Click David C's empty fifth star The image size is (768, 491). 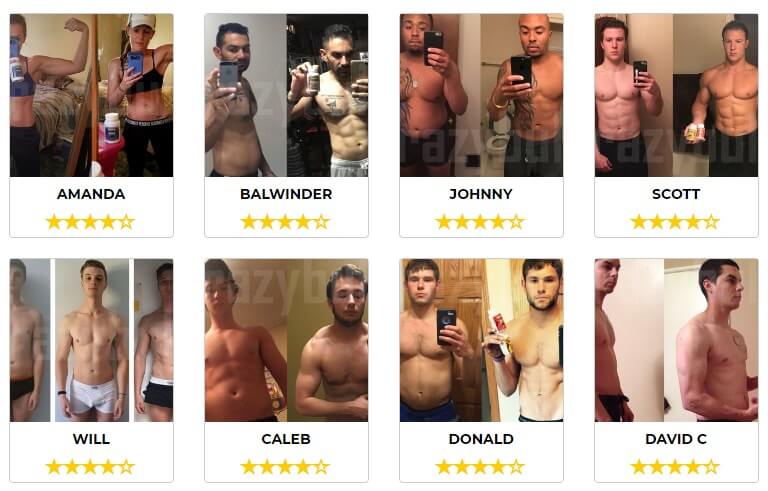(712, 467)
